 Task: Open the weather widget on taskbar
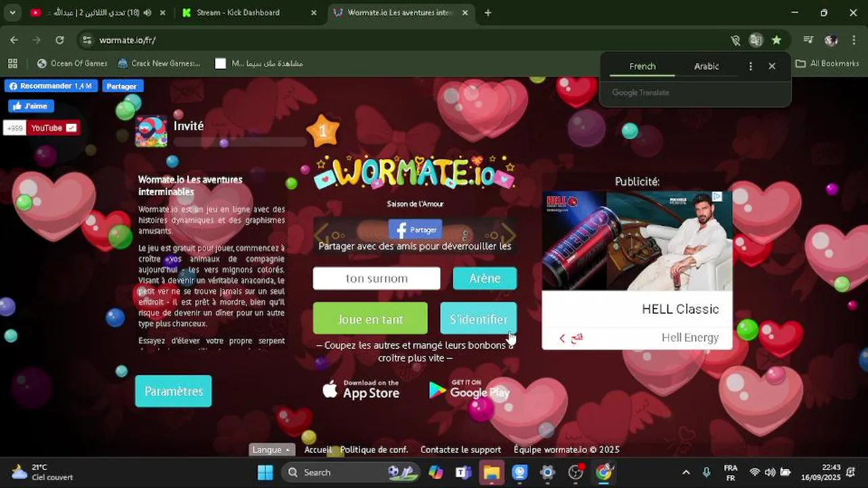tap(42, 472)
